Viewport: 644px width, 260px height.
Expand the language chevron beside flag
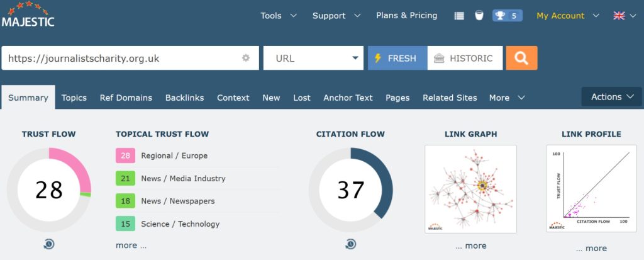633,16
